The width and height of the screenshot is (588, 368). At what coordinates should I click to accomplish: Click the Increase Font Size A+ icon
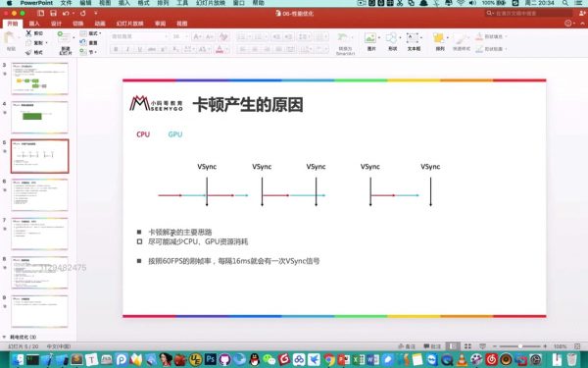click(197, 36)
